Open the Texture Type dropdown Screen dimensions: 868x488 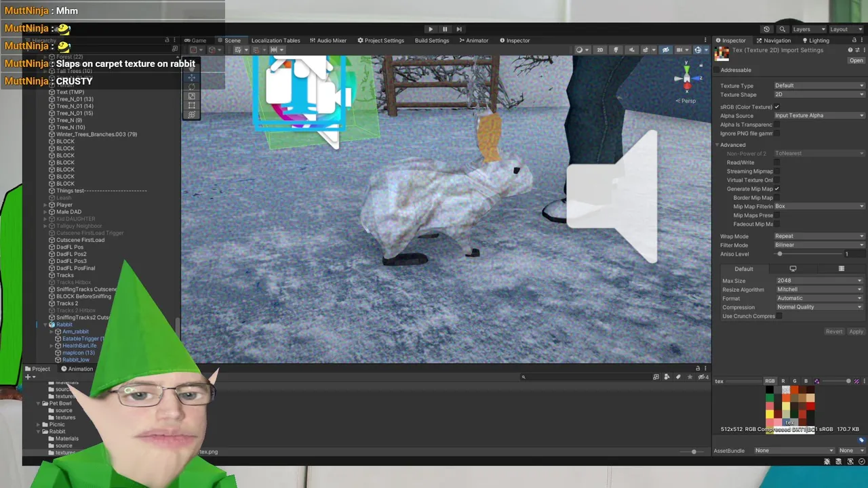(x=819, y=85)
